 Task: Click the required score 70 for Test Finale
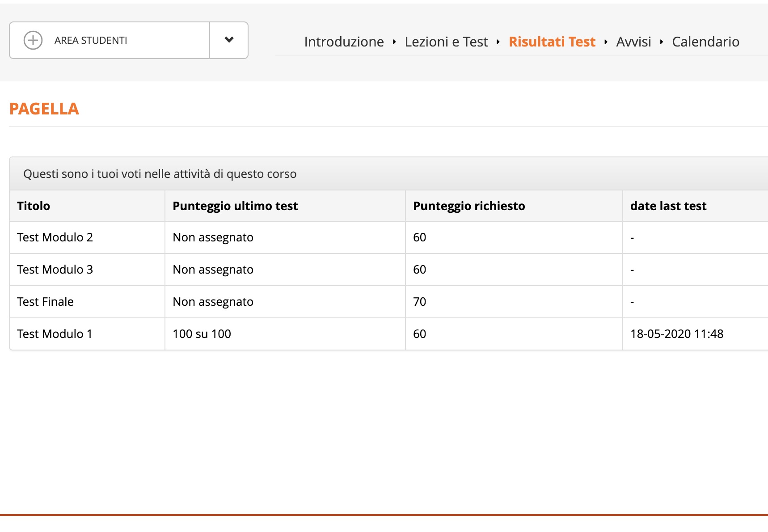pos(419,302)
